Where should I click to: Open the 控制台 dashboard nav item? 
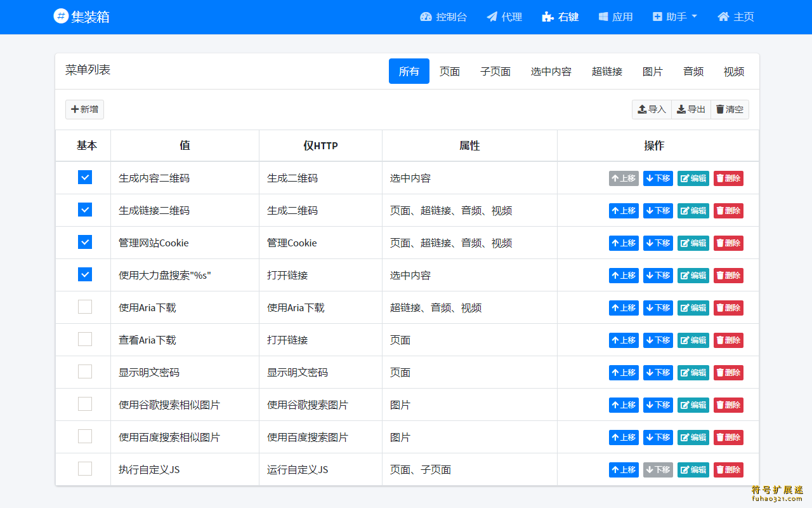tap(443, 17)
